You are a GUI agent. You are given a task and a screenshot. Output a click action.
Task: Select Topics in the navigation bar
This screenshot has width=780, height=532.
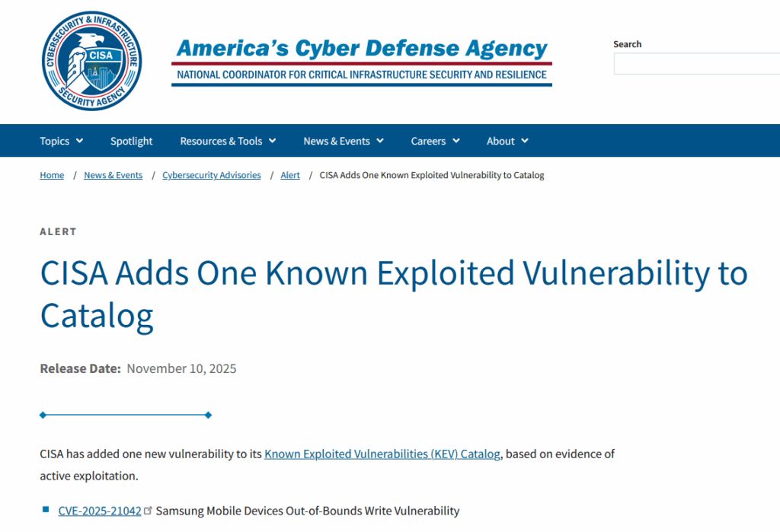[55, 141]
